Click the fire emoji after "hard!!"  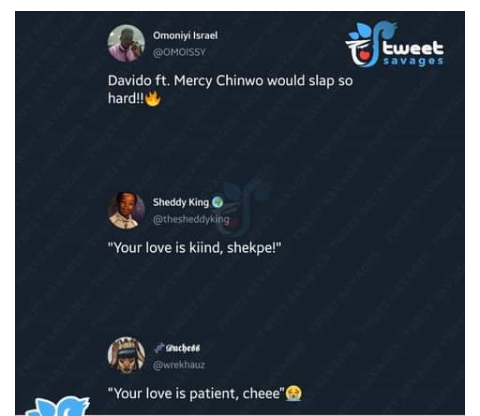coord(153,98)
